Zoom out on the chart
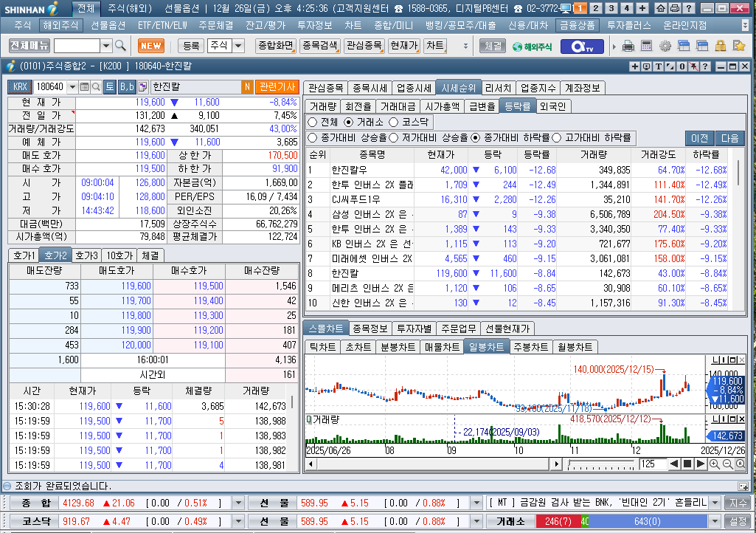This screenshot has height=533, width=756. point(727,464)
